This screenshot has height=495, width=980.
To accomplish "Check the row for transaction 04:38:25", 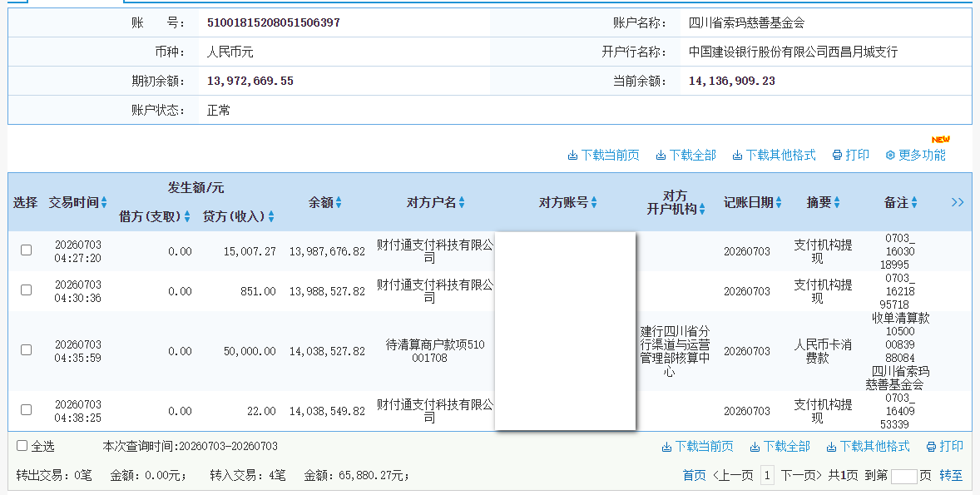I will pos(27,410).
